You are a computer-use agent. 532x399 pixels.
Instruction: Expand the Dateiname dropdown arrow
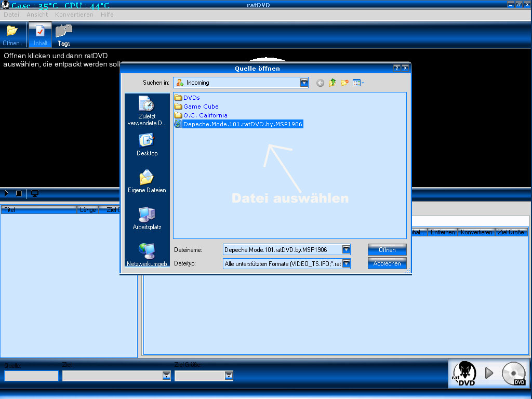click(x=346, y=250)
